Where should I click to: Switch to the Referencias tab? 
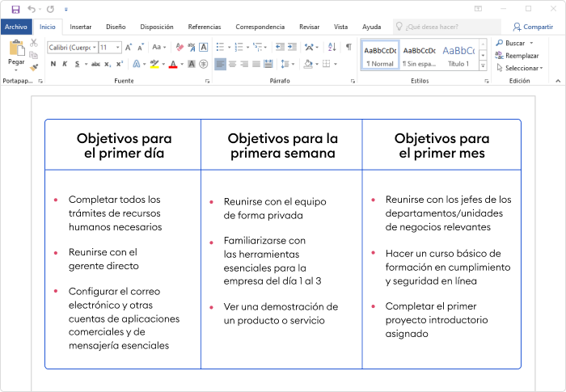(205, 27)
